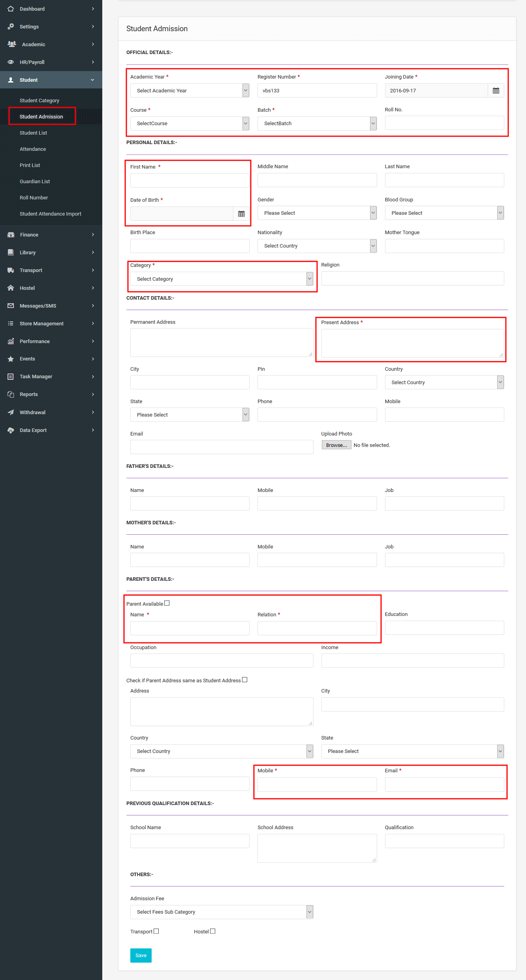Click the Dashboard home icon in the sidebar
Screen dimensions: 526x980
[11, 9]
